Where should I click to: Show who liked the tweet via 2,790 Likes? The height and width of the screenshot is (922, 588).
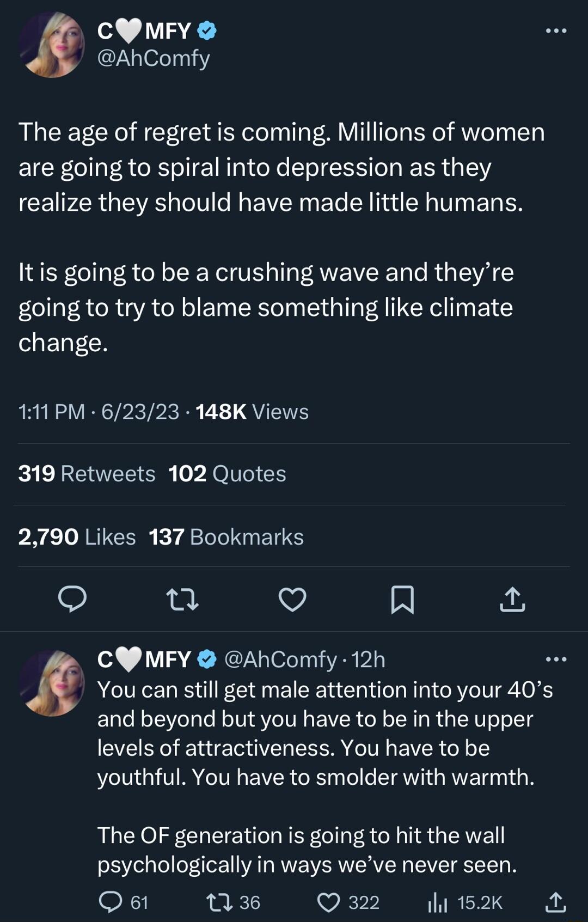coord(76,536)
